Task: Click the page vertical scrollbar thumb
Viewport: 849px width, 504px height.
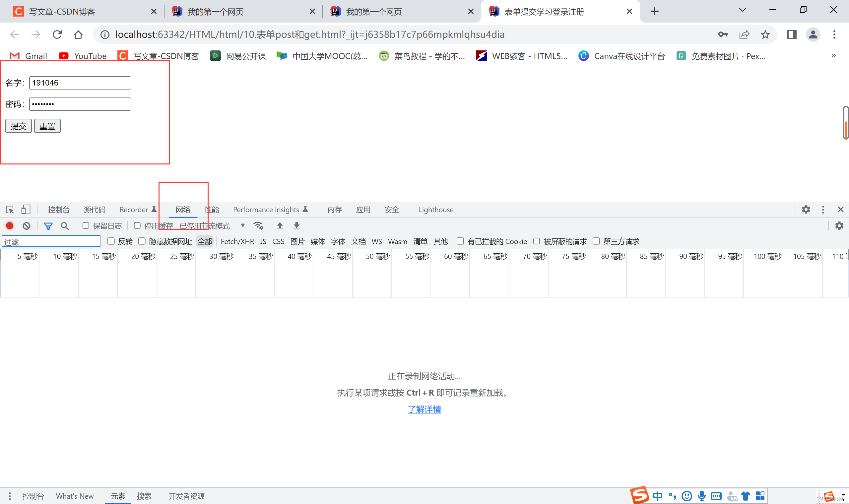Action: pyautogui.click(x=846, y=123)
